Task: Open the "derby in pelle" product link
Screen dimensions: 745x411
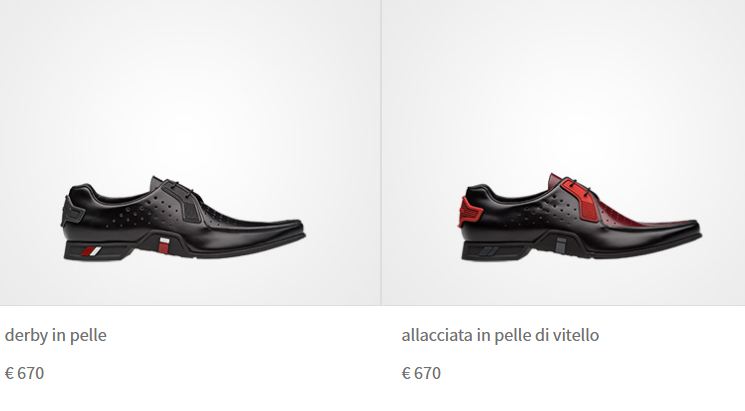Action: [x=56, y=335]
